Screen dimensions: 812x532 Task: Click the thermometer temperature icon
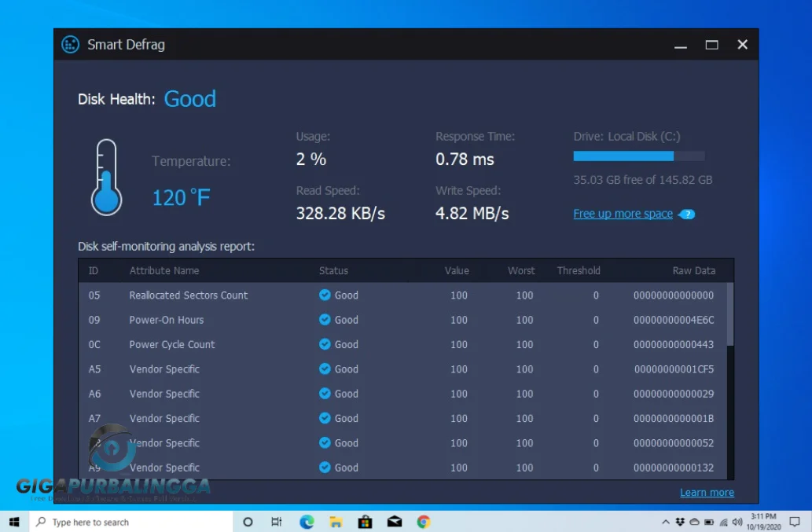[x=106, y=178]
